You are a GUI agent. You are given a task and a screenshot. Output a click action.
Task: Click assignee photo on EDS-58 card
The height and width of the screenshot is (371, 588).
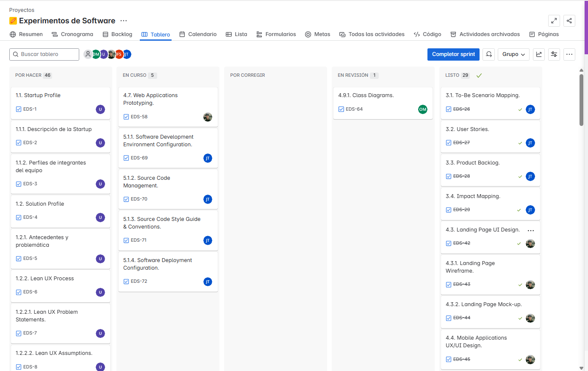[208, 117]
